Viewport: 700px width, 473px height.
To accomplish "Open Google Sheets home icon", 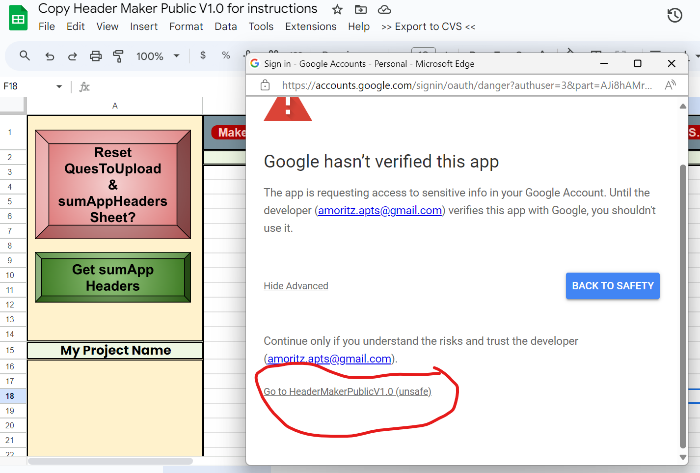I will [x=18, y=18].
